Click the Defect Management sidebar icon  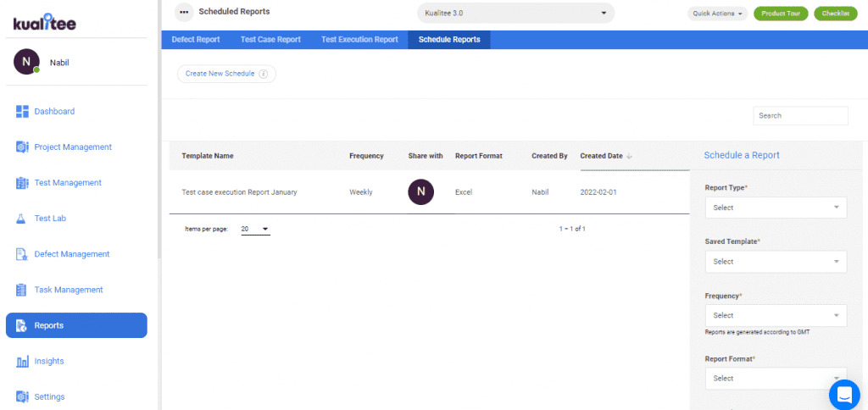(23, 254)
